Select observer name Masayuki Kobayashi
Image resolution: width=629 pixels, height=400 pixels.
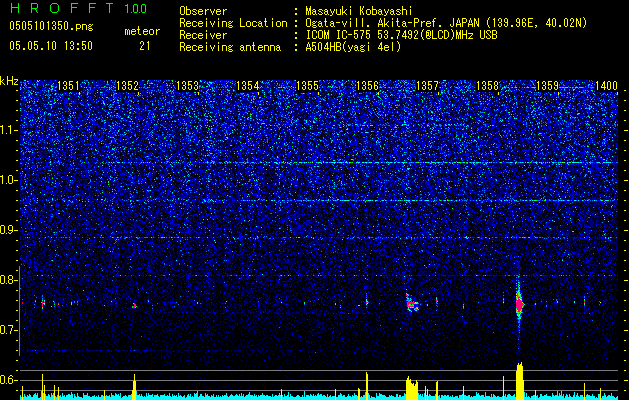tap(358, 11)
